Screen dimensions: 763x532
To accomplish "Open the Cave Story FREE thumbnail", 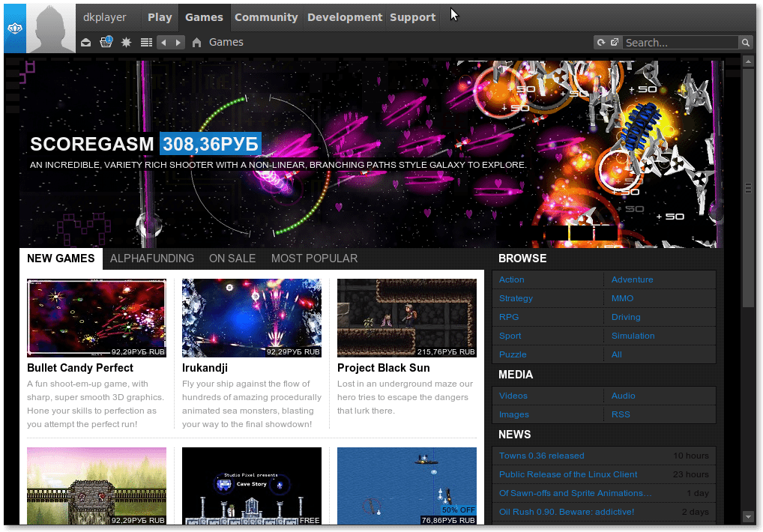I will click(252, 486).
